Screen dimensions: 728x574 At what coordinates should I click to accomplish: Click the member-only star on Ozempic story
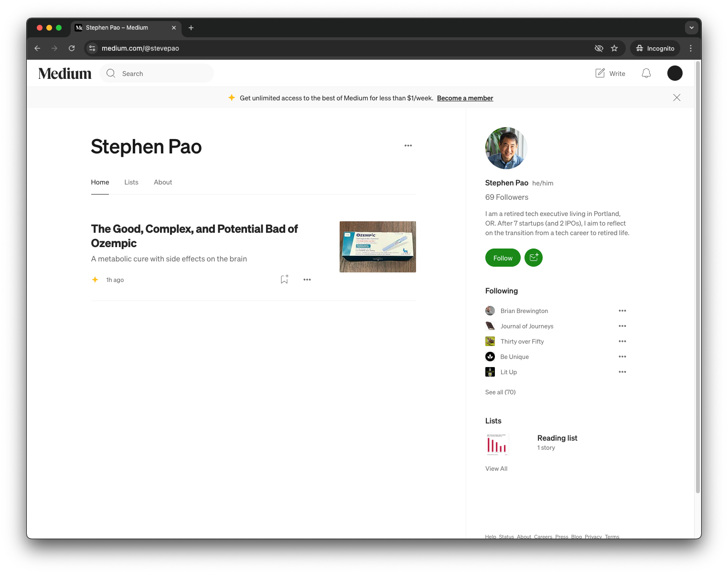click(x=95, y=280)
